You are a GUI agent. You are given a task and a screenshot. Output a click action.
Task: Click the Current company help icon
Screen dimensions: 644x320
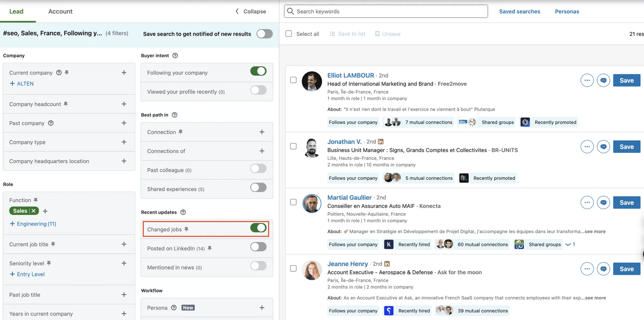(x=59, y=73)
